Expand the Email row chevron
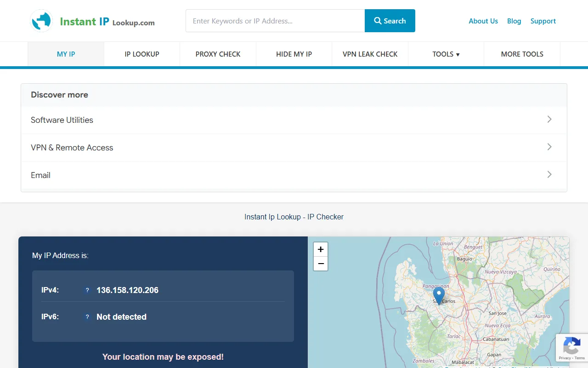The width and height of the screenshot is (588, 368). 549,175
